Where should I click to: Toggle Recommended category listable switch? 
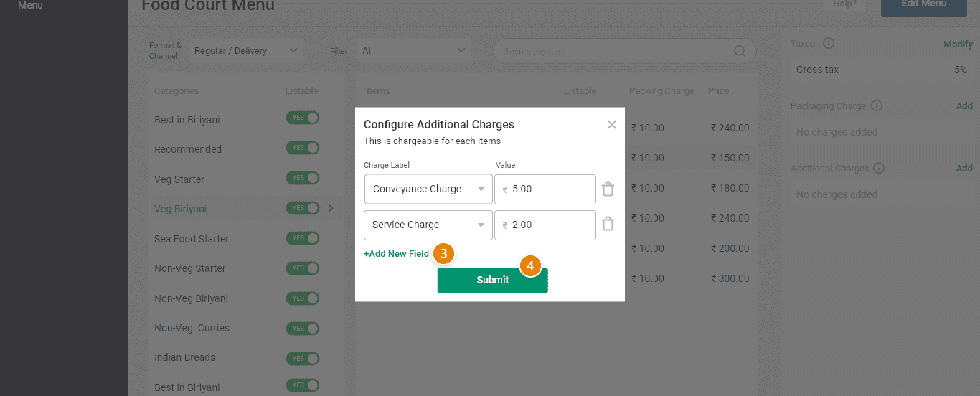(302, 148)
